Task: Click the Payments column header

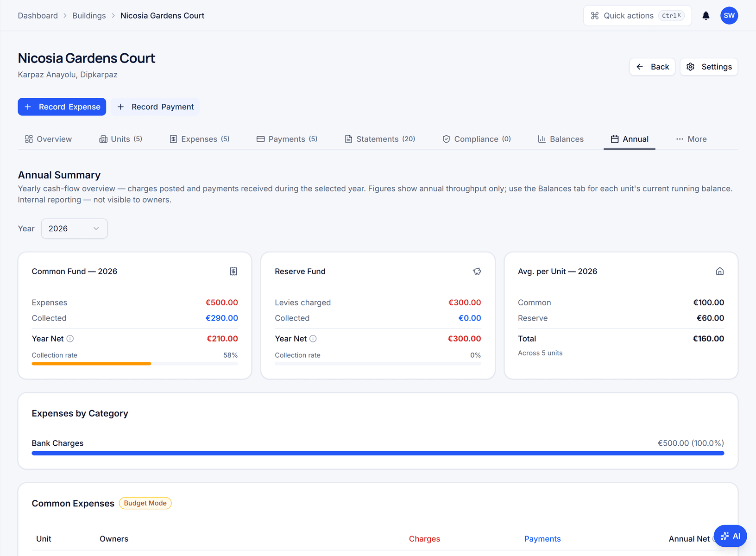Action: point(542,539)
